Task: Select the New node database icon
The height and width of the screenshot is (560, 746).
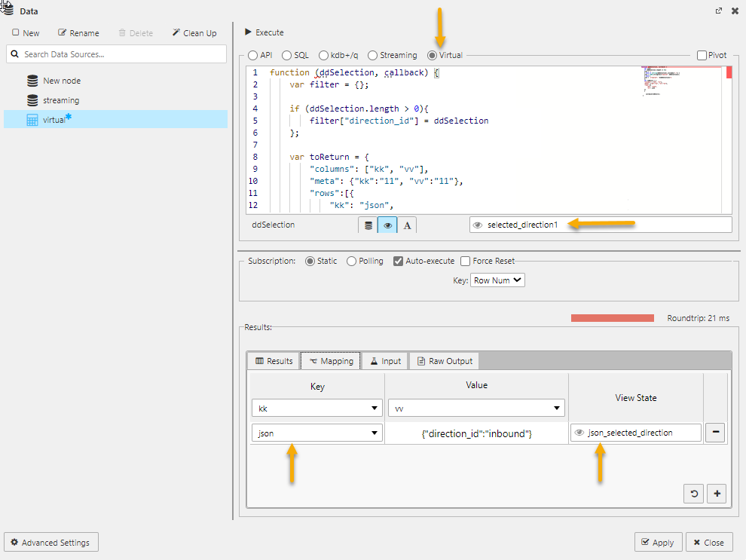Action: coord(32,81)
